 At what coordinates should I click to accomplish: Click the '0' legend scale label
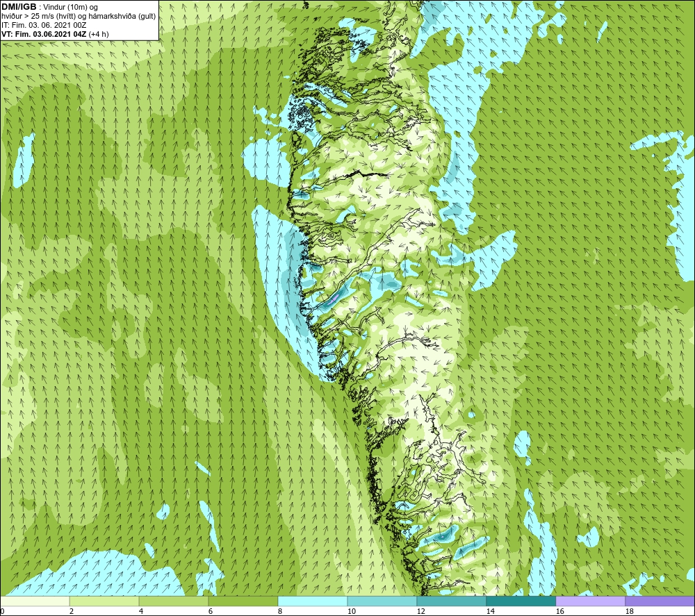click(x=3, y=611)
